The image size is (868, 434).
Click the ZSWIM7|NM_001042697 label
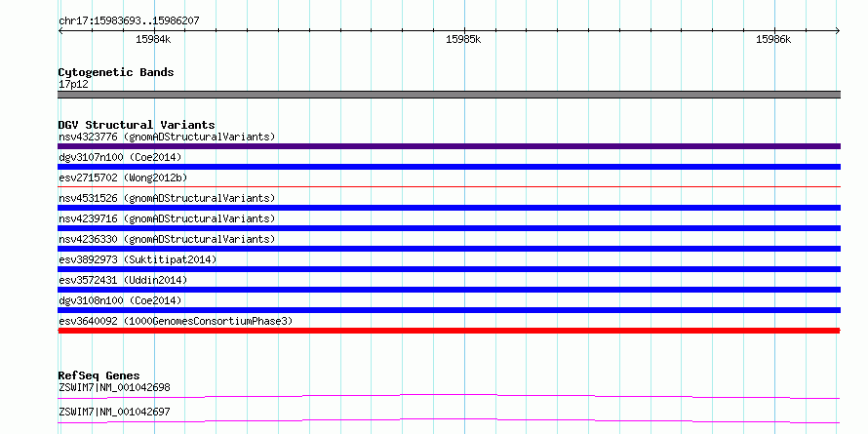[x=114, y=412]
